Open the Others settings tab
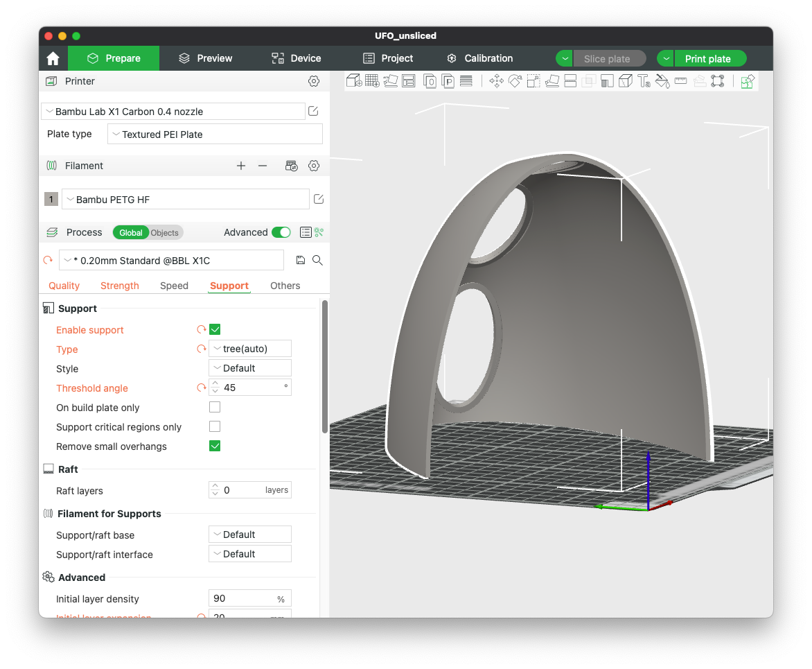 tap(285, 286)
